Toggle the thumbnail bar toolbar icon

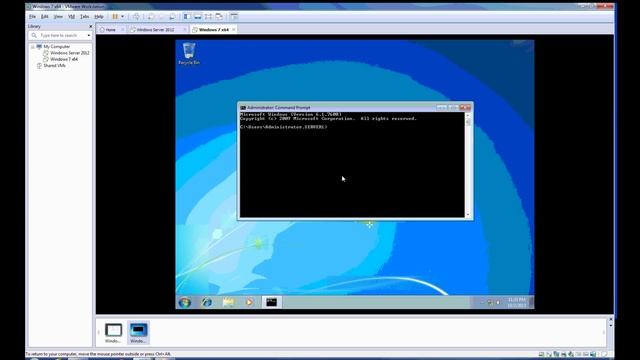(x=198, y=16)
